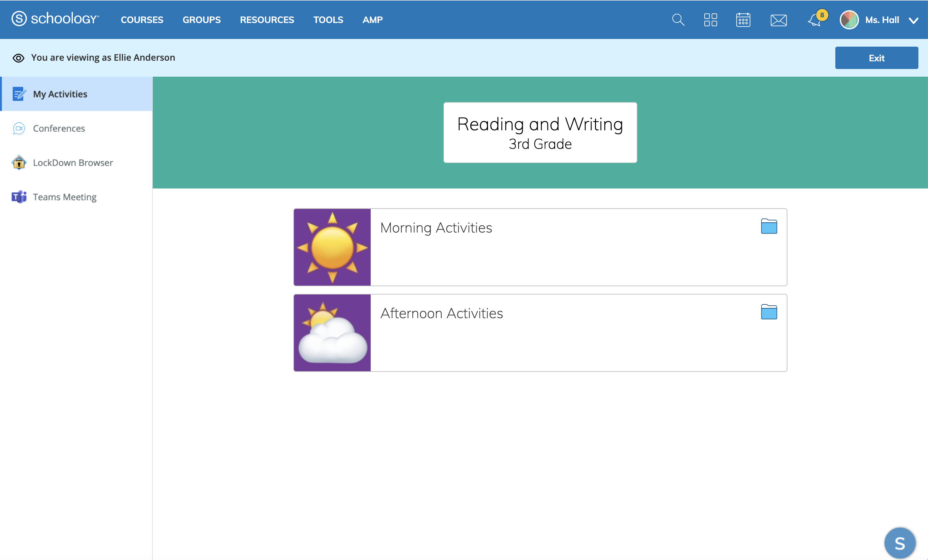928x560 pixels.
Task: Open the calendar icon in header
Action: click(x=743, y=19)
